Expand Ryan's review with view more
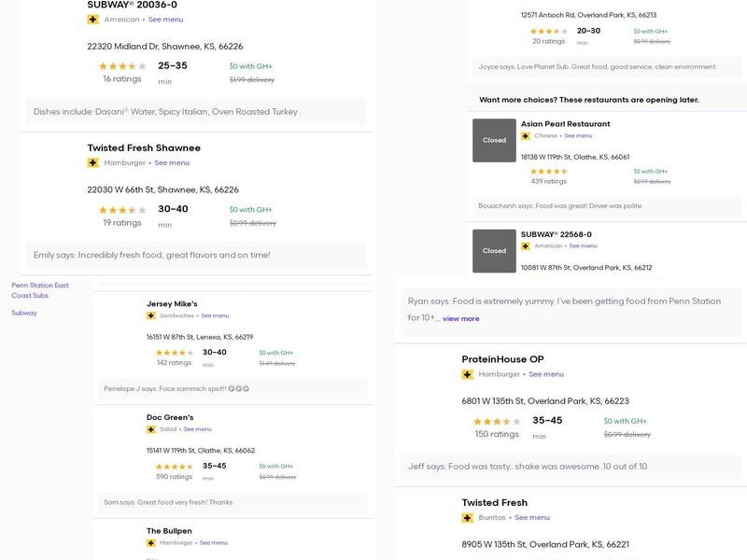The height and width of the screenshot is (560, 747). pyautogui.click(x=461, y=318)
